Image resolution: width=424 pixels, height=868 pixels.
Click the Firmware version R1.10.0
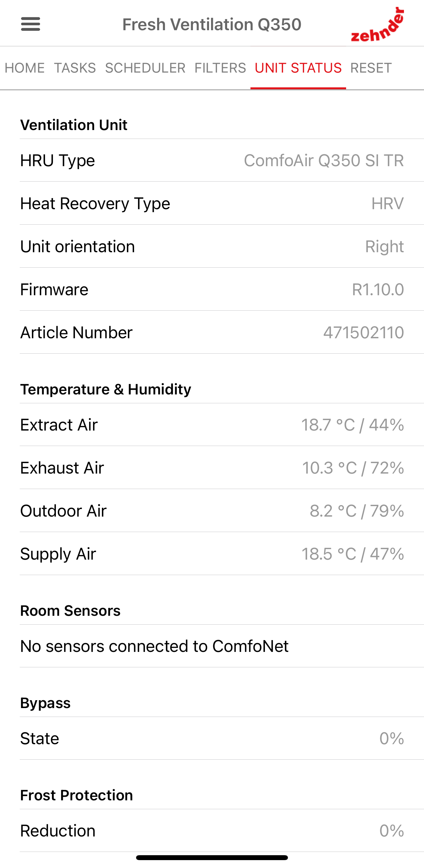tap(378, 290)
